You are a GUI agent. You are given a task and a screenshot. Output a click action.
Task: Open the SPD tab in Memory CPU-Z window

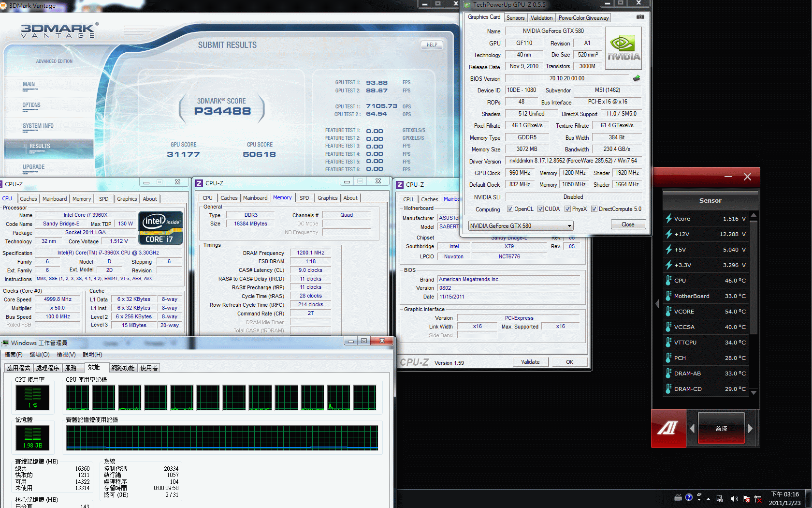[304, 198]
